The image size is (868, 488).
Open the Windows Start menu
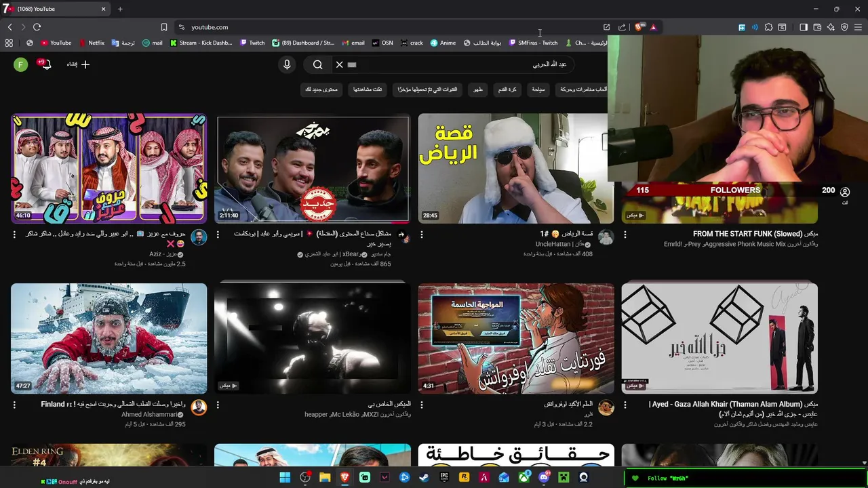click(285, 478)
